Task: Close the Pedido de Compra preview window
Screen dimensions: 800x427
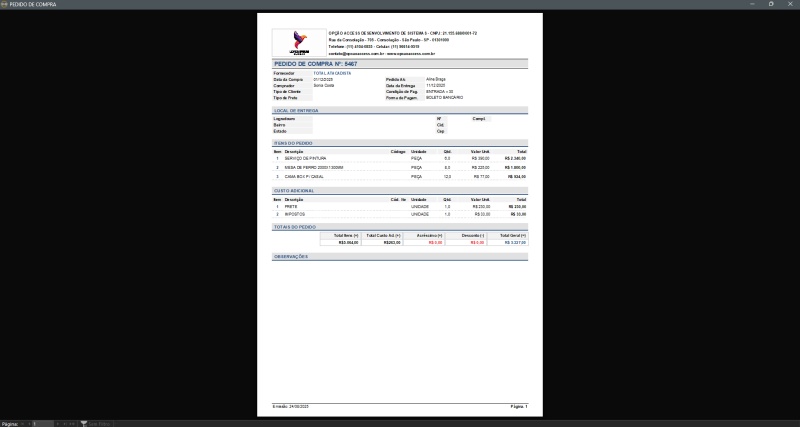Action: click(791, 4)
